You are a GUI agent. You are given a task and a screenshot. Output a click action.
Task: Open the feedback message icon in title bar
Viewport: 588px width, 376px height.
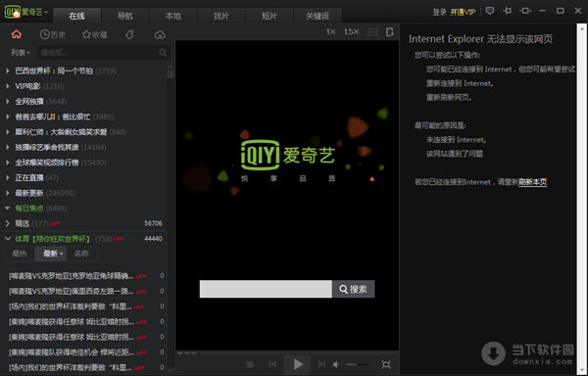click(x=490, y=11)
